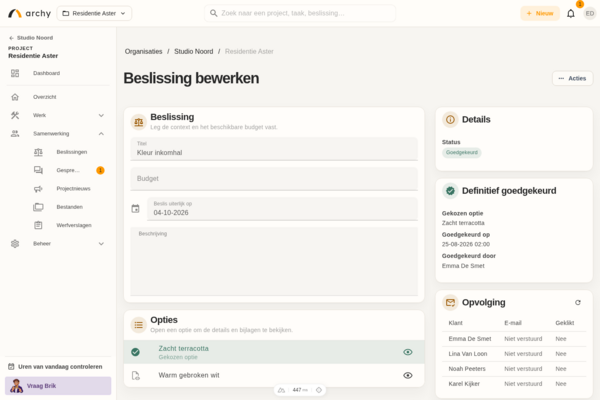Refresh the Opvolging table
The height and width of the screenshot is (400, 600).
pyautogui.click(x=578, y=302)
